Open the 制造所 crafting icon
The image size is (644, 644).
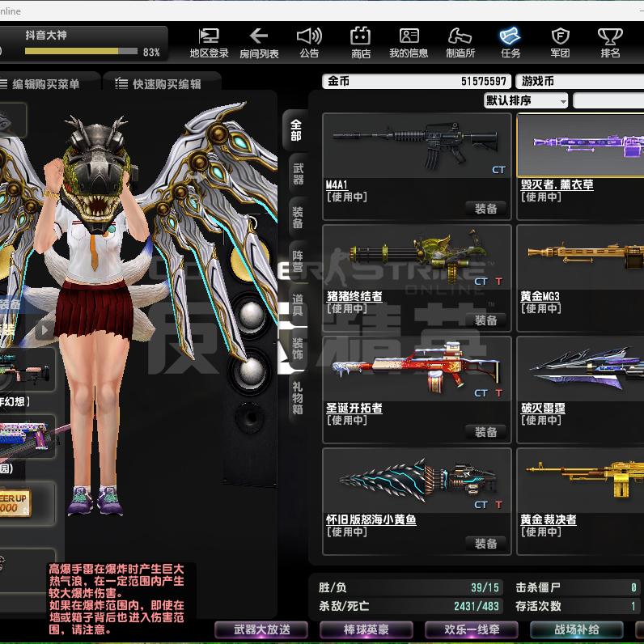pyautogui.click(x=460, y=42)
